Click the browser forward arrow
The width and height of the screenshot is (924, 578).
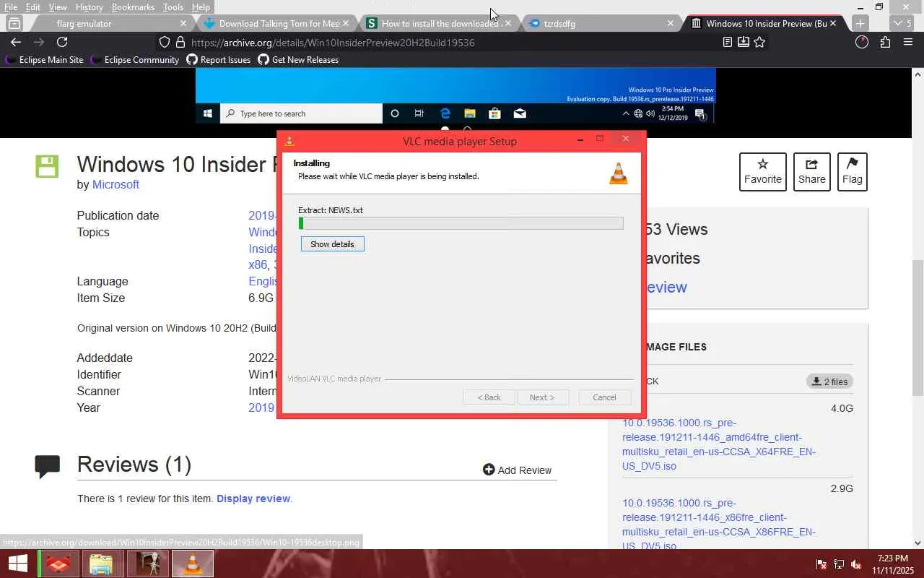click(39, 42)
